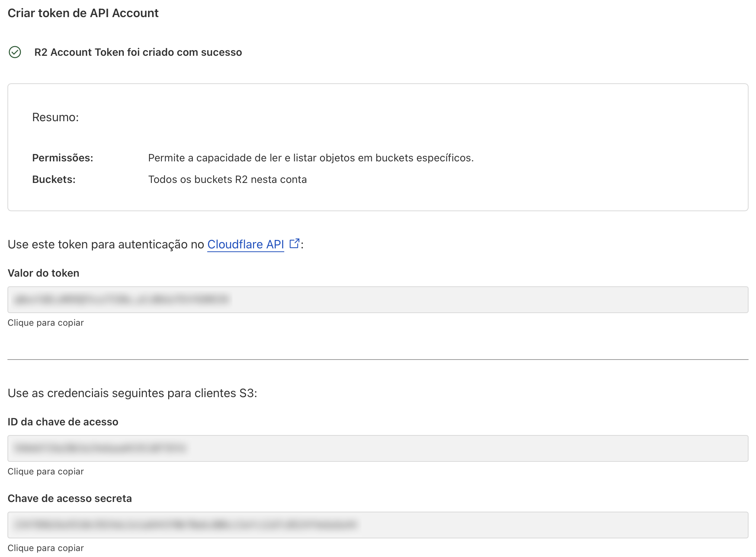This screenshot has width=756, height=557.
Task: Click 'Clique para copiar' under Valor do token
Action: [46, 323]
